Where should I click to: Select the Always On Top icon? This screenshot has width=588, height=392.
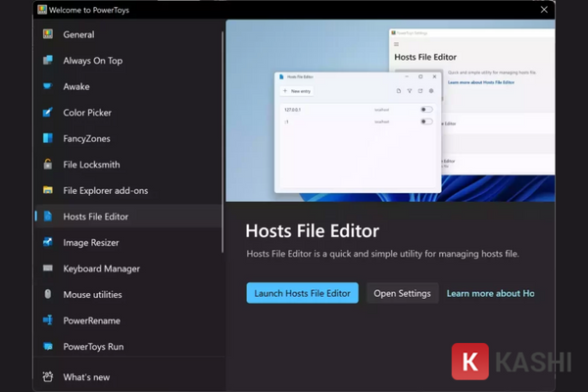pos(47,61)
